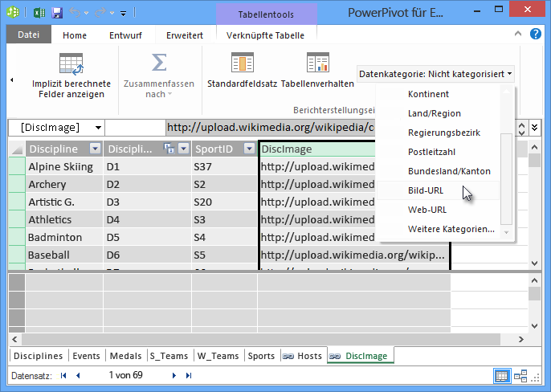
Task: Open the Datei tab
Action: pos(28,35)
